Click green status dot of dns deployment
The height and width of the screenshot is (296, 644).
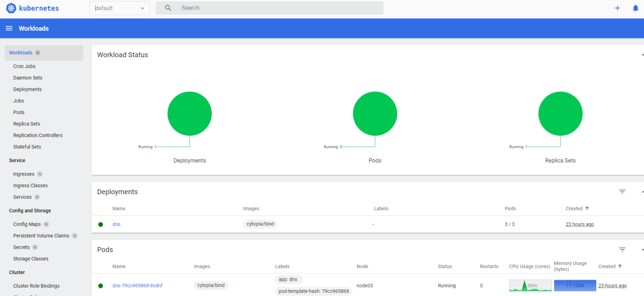[101, 224]
